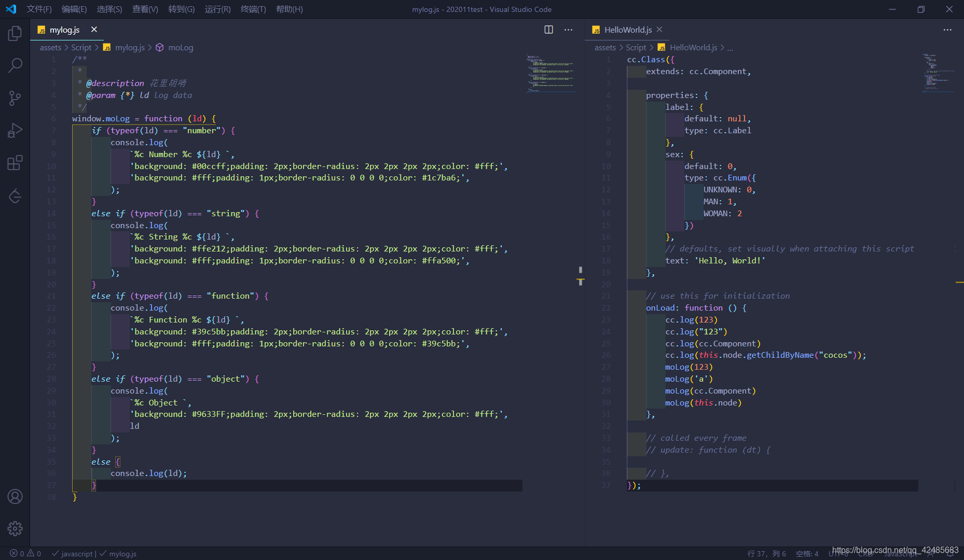This screenshot has width=964, height=560.
Task: Click the VS Code logo icon
Action: point(11,9)
